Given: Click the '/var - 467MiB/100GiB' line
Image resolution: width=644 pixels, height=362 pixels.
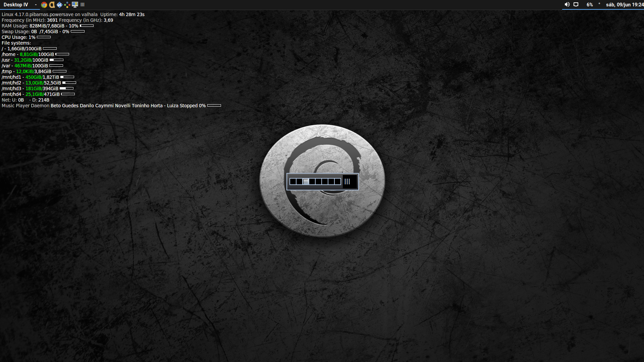Looking at the screenshot, I should (x=25, y=66).
